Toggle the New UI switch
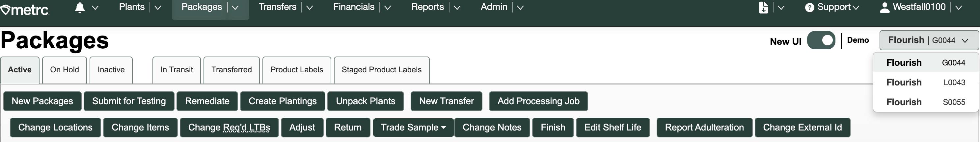980x142 pixels. click(x=821, y=40)
